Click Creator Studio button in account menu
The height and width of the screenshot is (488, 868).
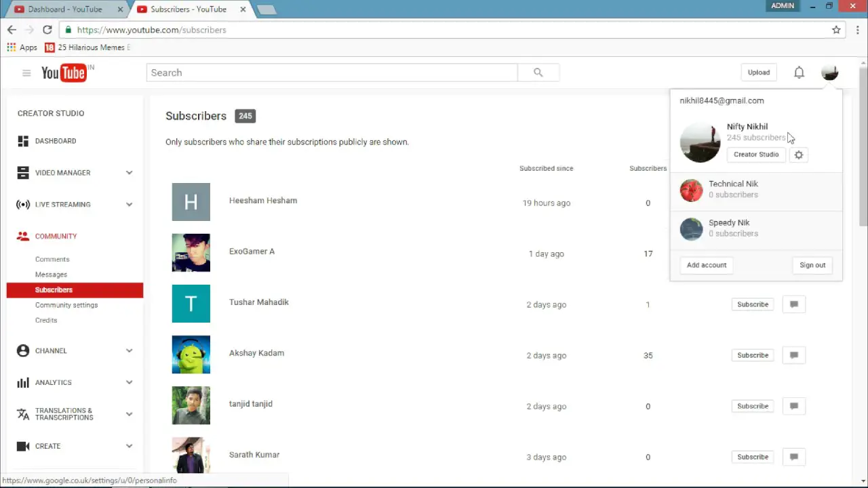point(756,155)
